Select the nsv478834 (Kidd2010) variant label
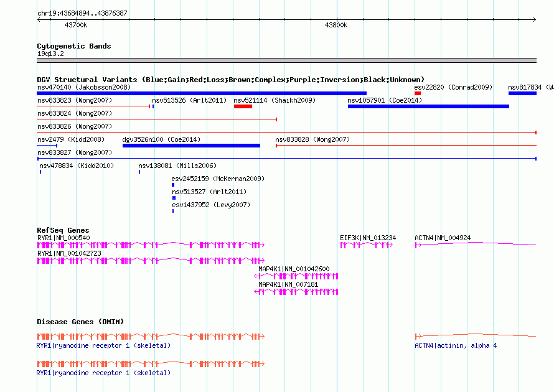Screen dimensions: 554x392 point(77,166)
